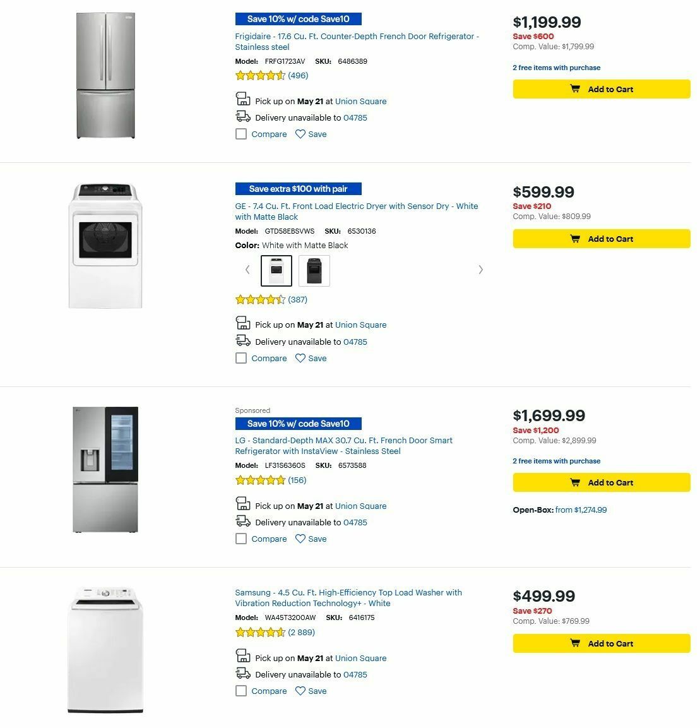The width and height of the screenshot is (700, 728).
Task: Click the 04785 zip code link under the Samsung washer
Action: 353,674
